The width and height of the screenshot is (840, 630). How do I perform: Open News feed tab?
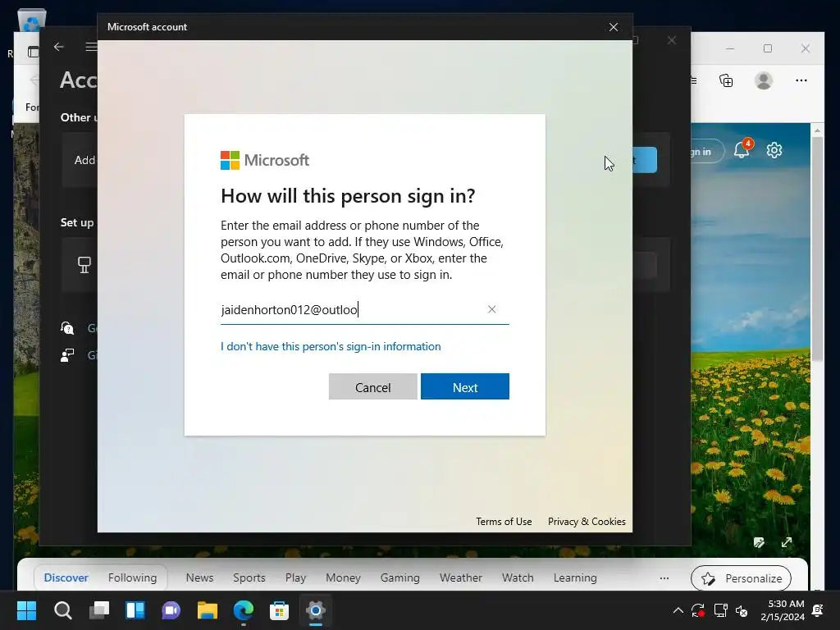[x=199, y=577]
